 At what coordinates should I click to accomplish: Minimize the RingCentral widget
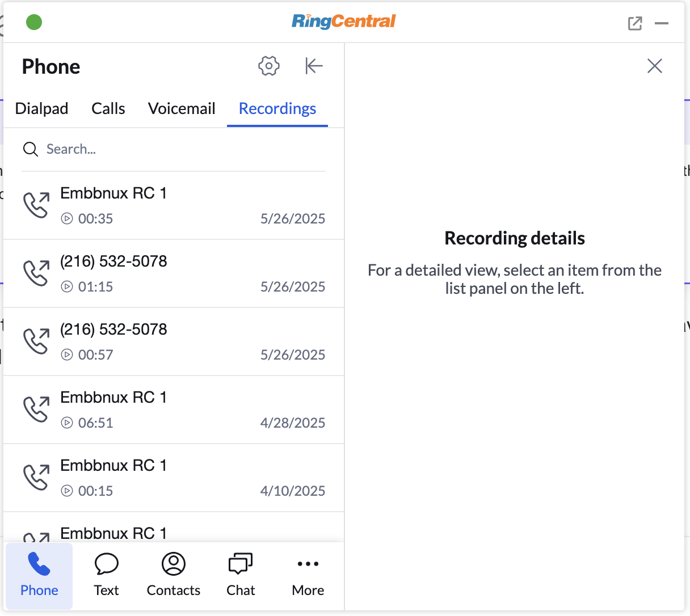click(x=662, y=23)
